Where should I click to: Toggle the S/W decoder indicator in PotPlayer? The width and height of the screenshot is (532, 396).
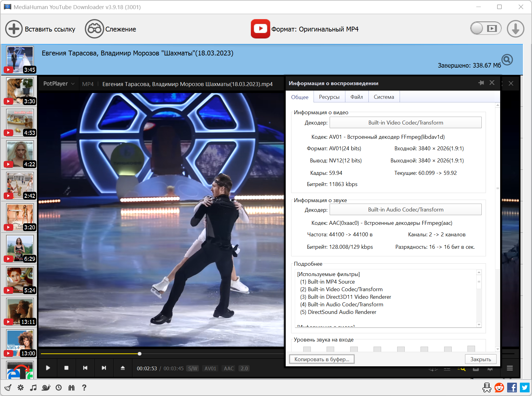click(193, 368)
